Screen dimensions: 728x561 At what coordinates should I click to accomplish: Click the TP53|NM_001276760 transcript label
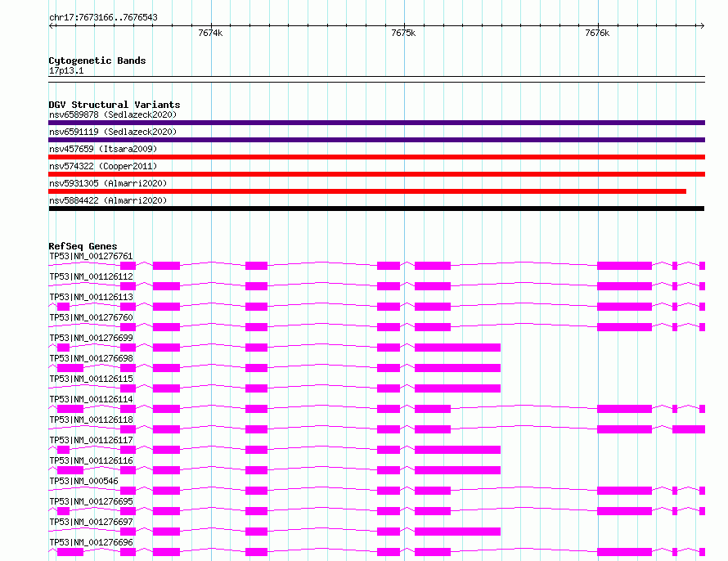91,317
